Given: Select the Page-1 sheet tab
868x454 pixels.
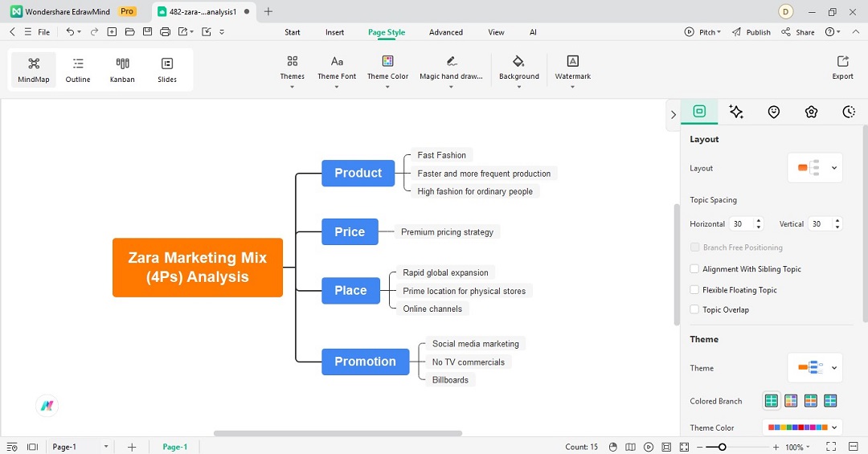Looking at the screenshot, I should coord(175,447).
